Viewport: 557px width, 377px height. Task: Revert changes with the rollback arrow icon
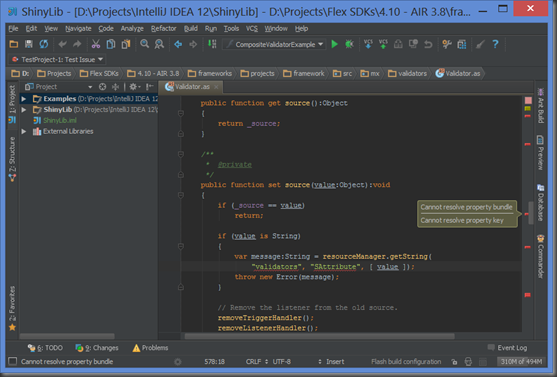click(428, 44)
